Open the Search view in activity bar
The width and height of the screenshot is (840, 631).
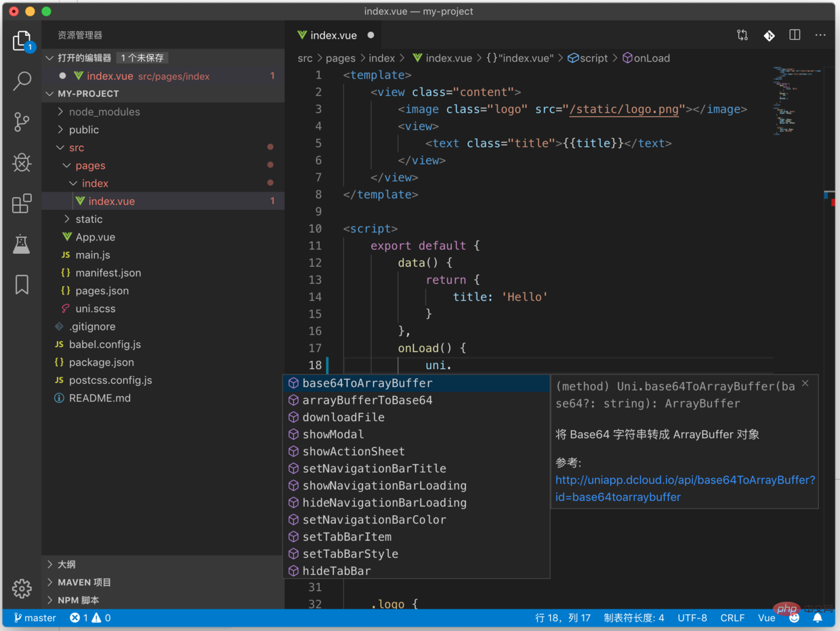(22, 81)
